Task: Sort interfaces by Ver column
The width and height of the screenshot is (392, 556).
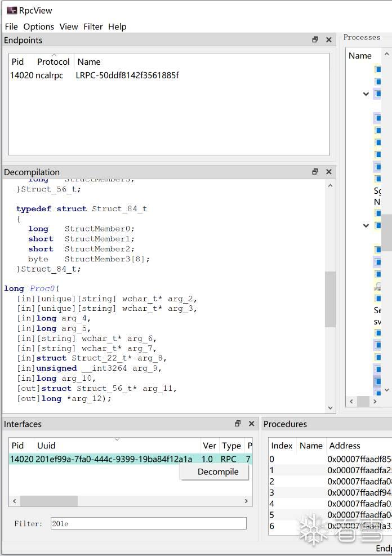Action: 210,446
